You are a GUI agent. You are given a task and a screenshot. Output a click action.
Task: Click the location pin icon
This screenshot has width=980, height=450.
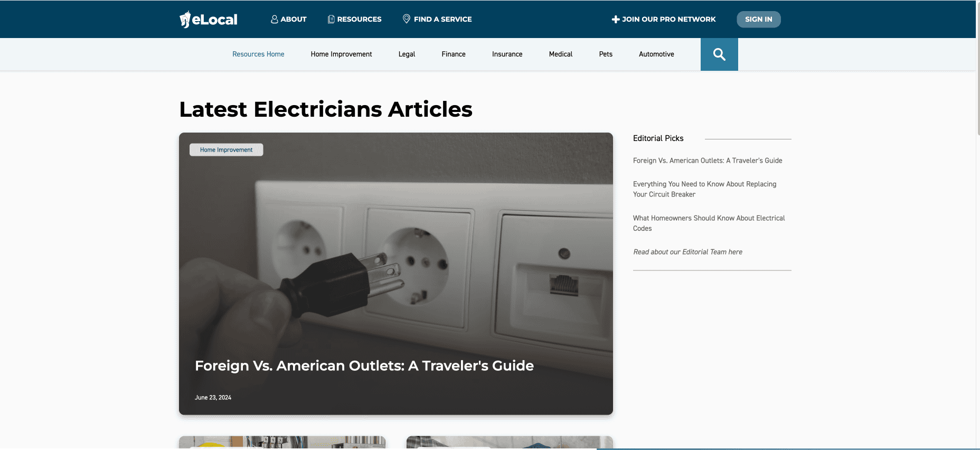(407, 19)
